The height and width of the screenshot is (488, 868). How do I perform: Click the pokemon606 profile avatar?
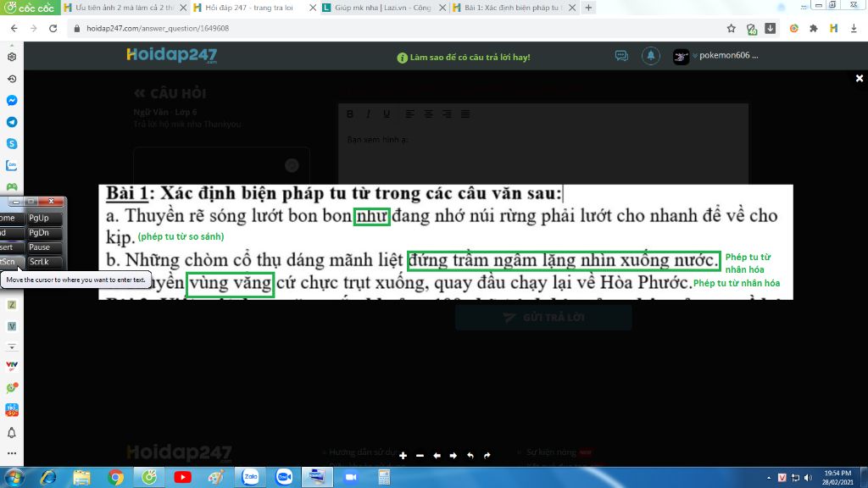point(681,57)
